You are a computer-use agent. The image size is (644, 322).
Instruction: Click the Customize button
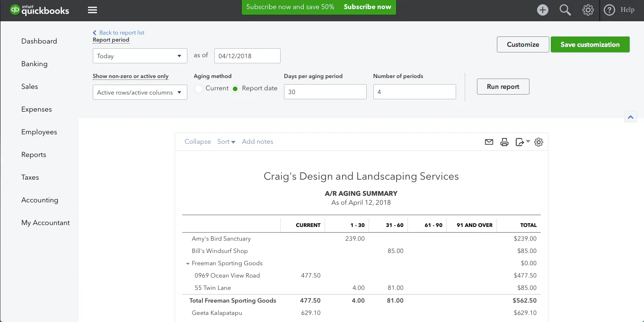523,44
